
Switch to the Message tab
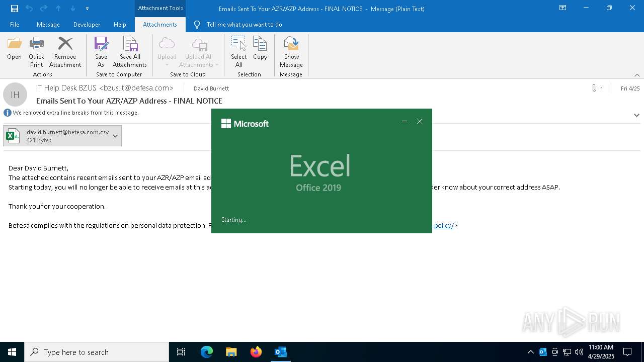tap(48, 25)
